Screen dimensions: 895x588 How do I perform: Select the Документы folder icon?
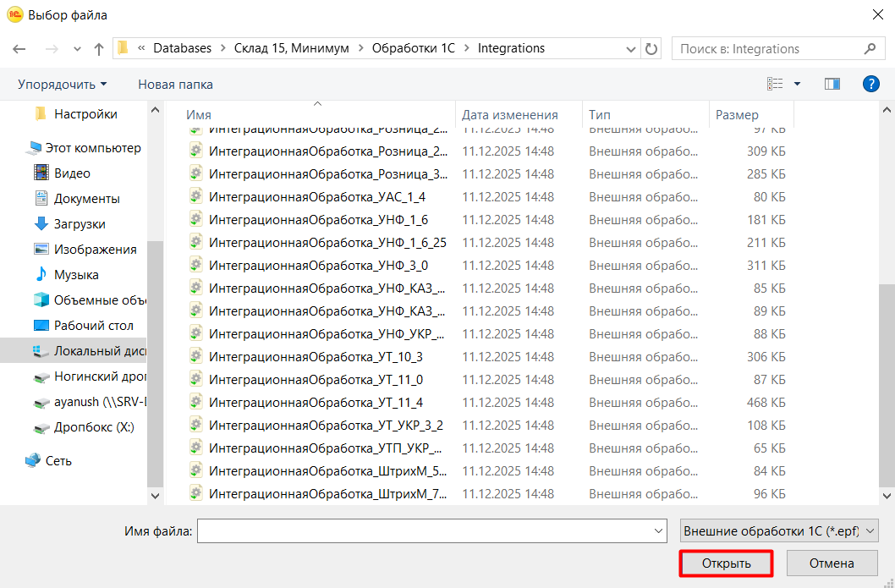[41, 199]
